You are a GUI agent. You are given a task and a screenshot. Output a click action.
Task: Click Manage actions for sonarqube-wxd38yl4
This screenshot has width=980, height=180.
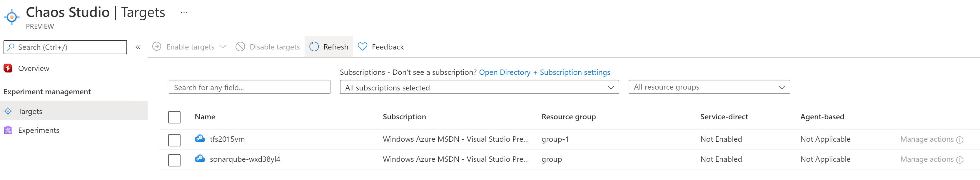[927, 159]
